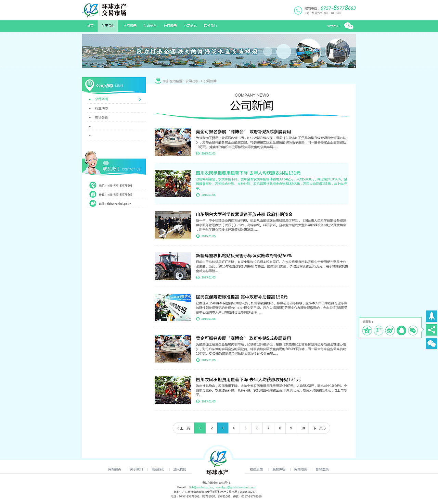Select 公司新闻 in the sidebar list
The image size is (438, 504).
coord(102,99)
